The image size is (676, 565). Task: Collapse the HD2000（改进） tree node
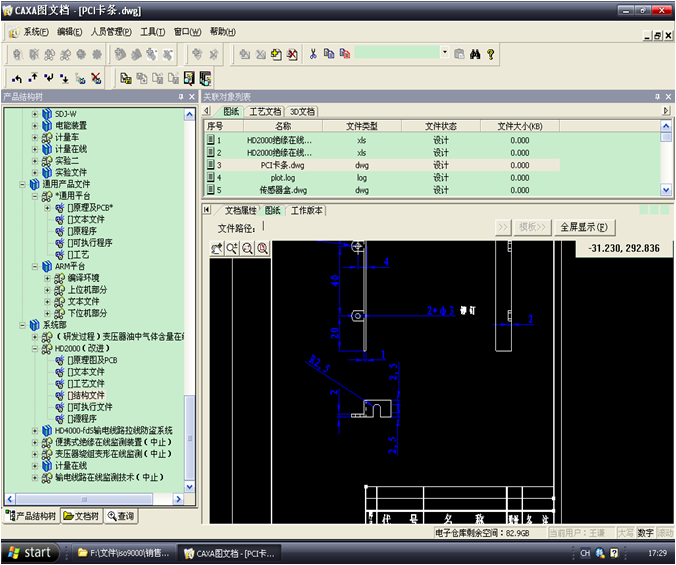[x=35, y=349]
